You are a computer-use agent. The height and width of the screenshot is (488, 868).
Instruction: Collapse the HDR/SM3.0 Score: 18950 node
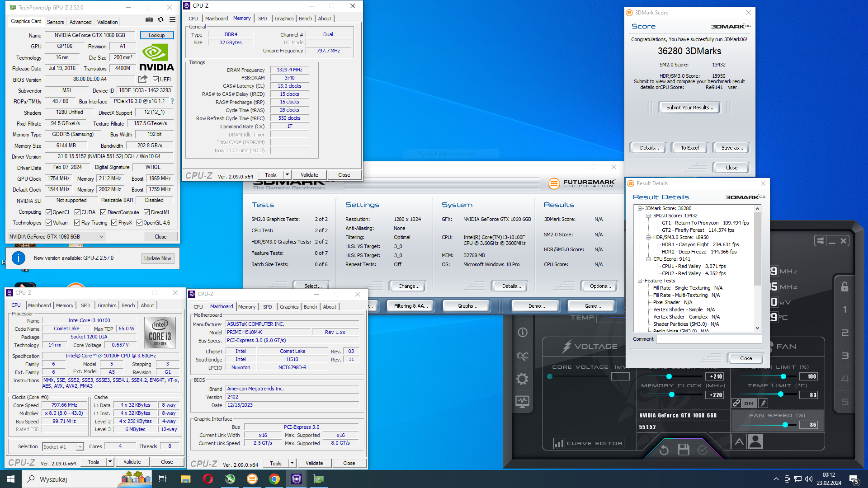coord(648,237)
